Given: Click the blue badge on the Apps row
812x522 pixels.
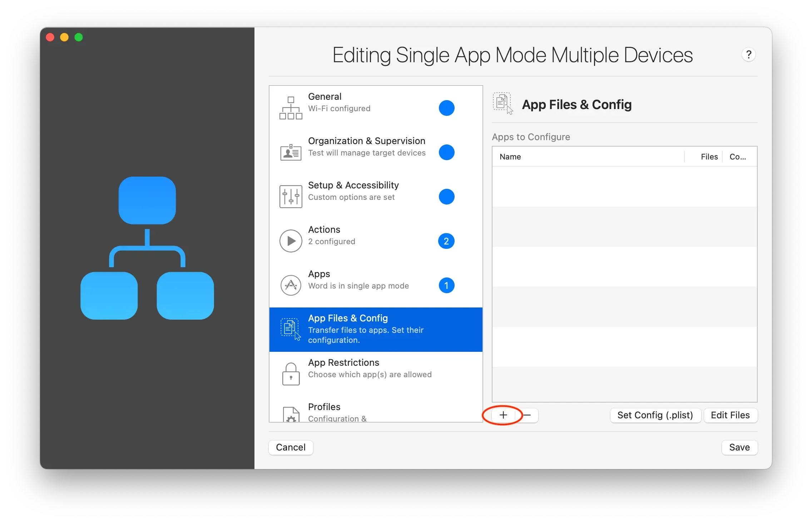Looking at the screenshot, I should [446, 285].
